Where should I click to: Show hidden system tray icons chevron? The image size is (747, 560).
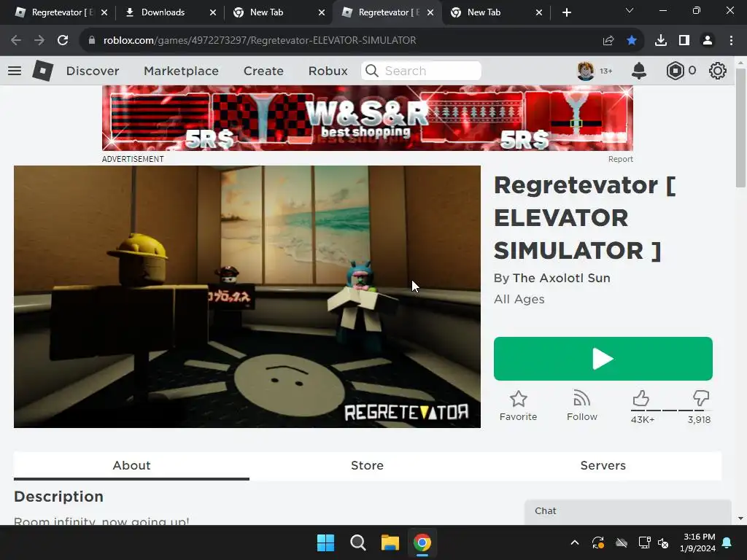575,542
